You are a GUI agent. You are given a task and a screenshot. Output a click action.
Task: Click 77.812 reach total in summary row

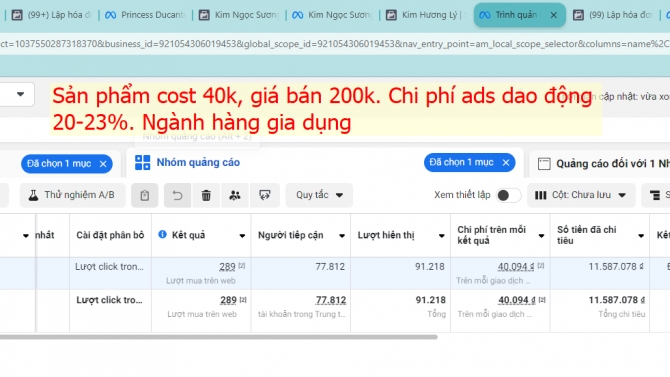pos(331,300)
